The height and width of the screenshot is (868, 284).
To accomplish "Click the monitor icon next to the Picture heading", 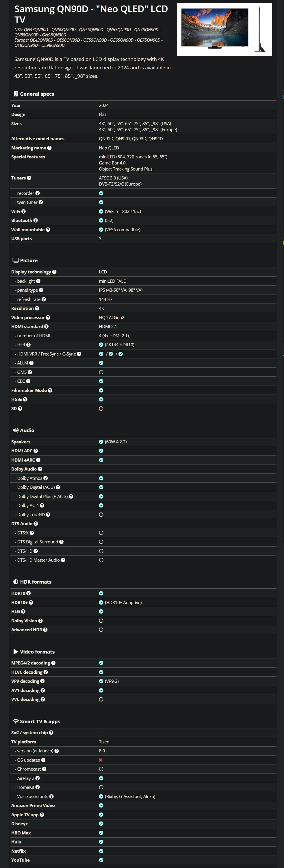I will point(16,260).
